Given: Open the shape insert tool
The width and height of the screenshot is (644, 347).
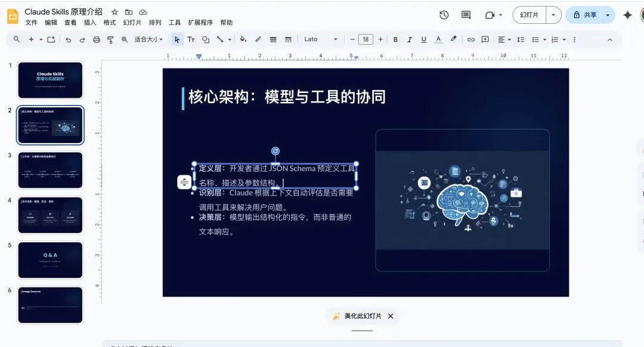Looking at the screenshot, I should (205, 39).
